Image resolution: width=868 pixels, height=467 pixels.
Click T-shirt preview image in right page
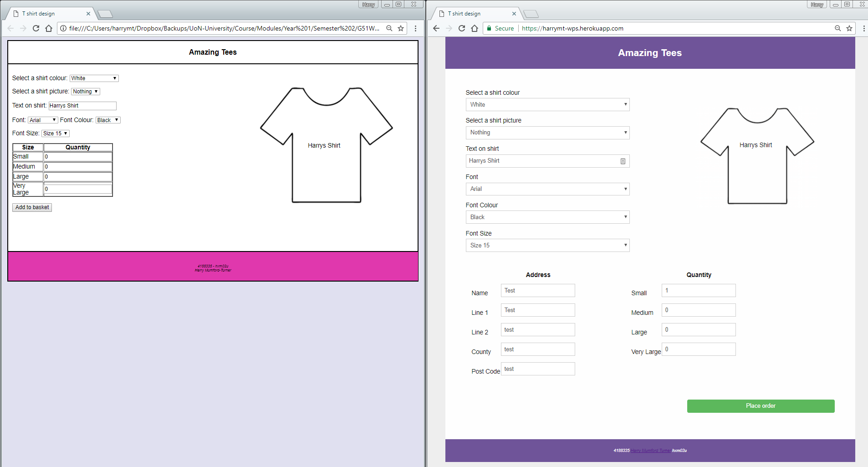[757, 156]
